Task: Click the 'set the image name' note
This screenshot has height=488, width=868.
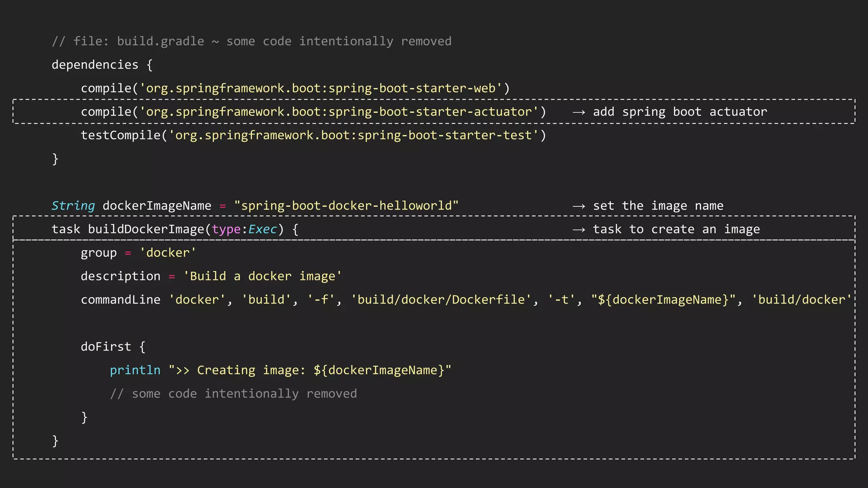Action: [x=658, y=206]
